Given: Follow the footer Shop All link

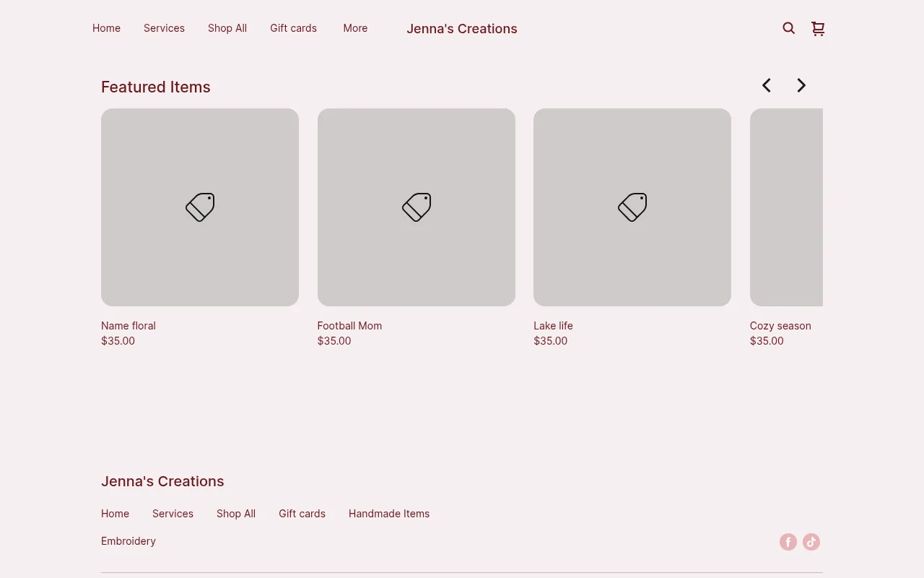Looking at the screenshot, I should point(236,514).
